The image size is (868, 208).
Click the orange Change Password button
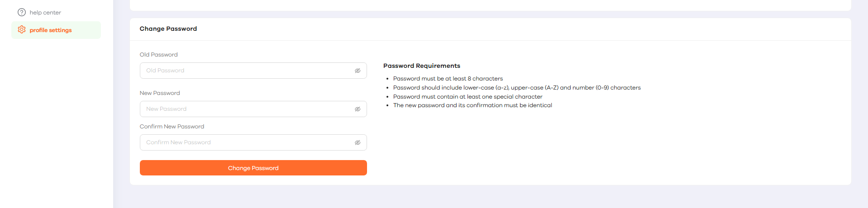pyautogui.click(x=253, y=168)
